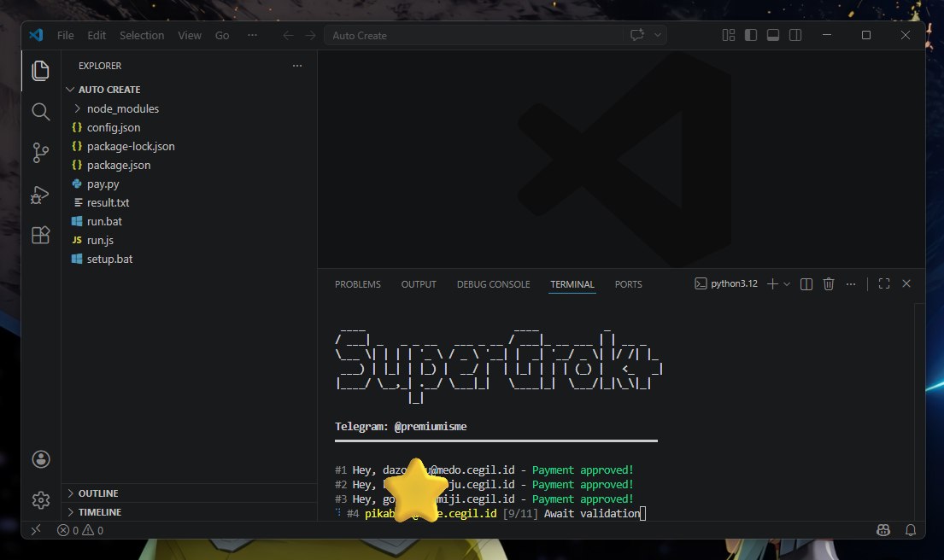Open Copilot status icon in status bar
Image resolution: width=944 pixels, height=560 pixels.
point(883,530)
